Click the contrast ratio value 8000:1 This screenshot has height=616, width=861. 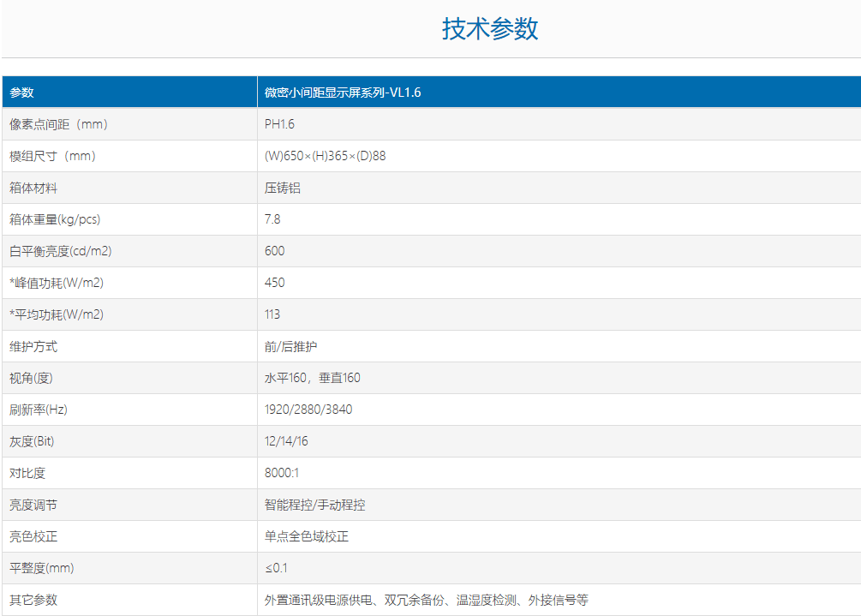coord(282,473)
